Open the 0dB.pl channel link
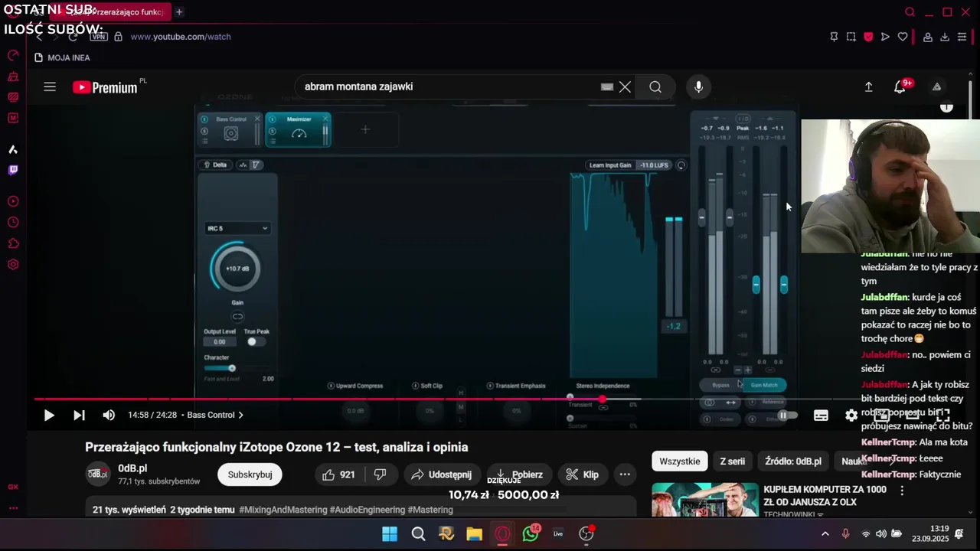Viewport: 980px width, 551px height. (x=132, y=468)
